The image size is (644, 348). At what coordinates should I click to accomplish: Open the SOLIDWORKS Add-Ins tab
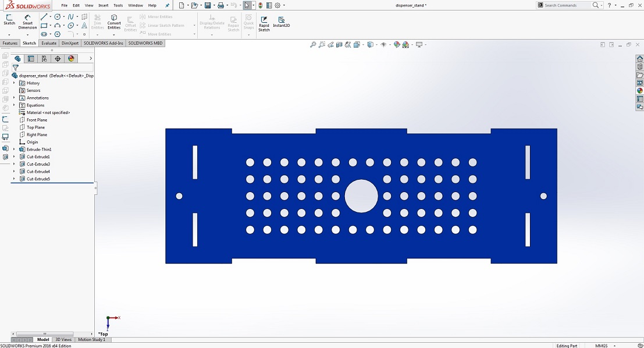[x=103, y=43]
